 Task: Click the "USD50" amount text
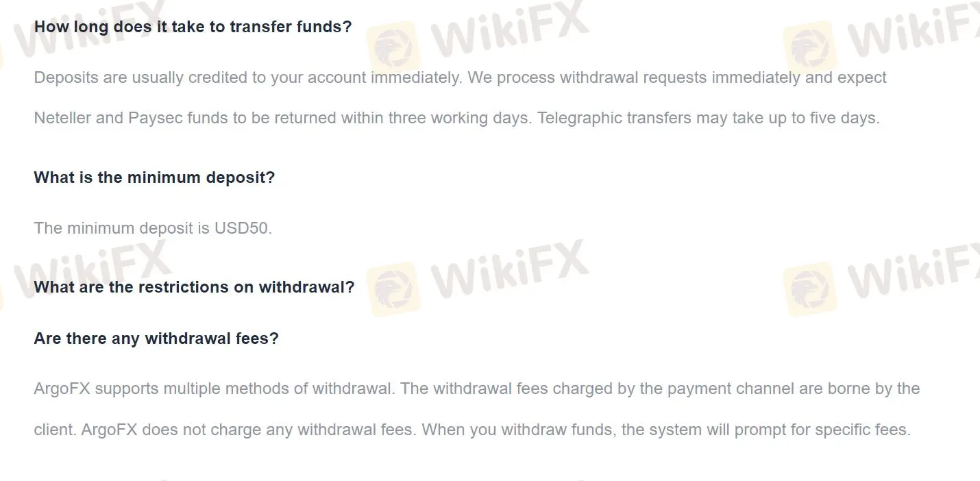tap(243, 228)
